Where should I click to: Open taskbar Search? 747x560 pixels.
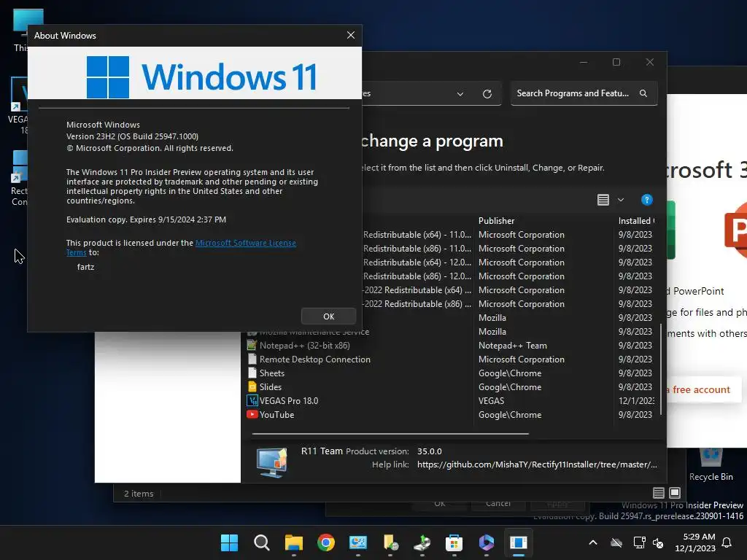click(262, 542)
